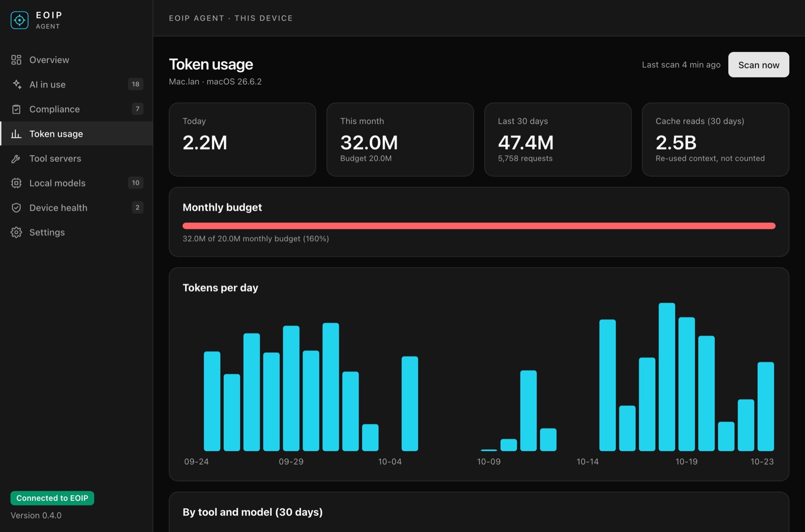
Task: Click the Compliance badge 7
Action: coord(137,109)
